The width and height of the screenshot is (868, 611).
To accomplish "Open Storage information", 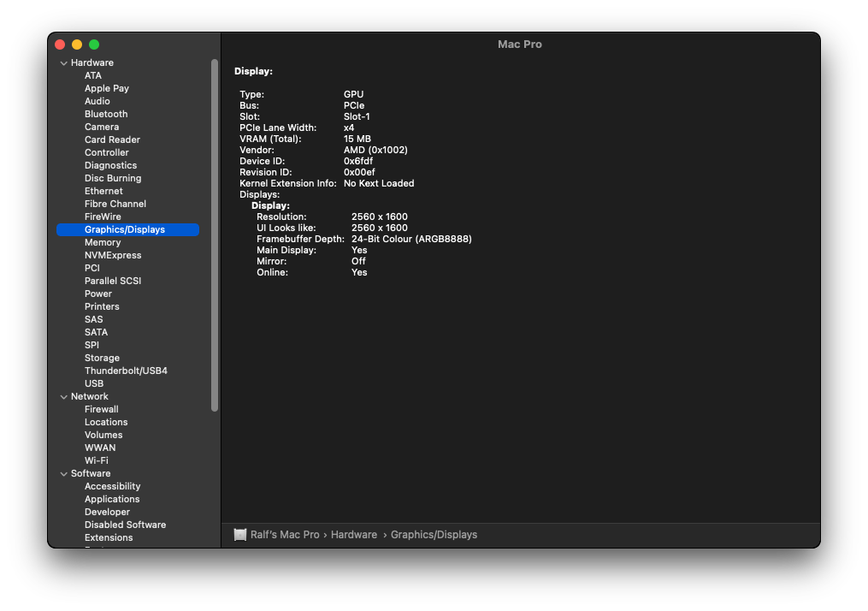I will pos(102,358).
